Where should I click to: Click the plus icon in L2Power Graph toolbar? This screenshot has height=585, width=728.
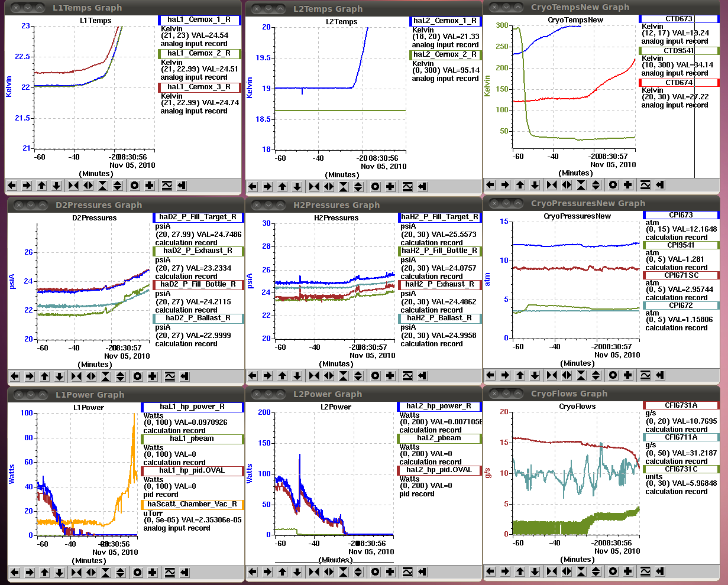[x=390, y=572]
